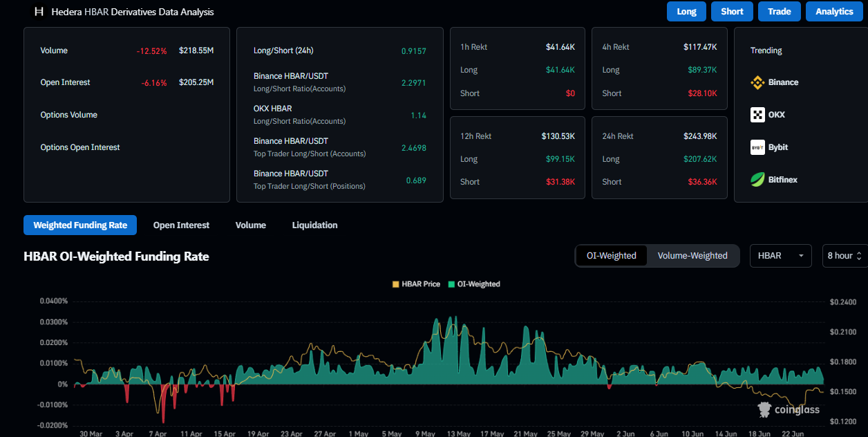Click the Short button

tap(732, 12)
